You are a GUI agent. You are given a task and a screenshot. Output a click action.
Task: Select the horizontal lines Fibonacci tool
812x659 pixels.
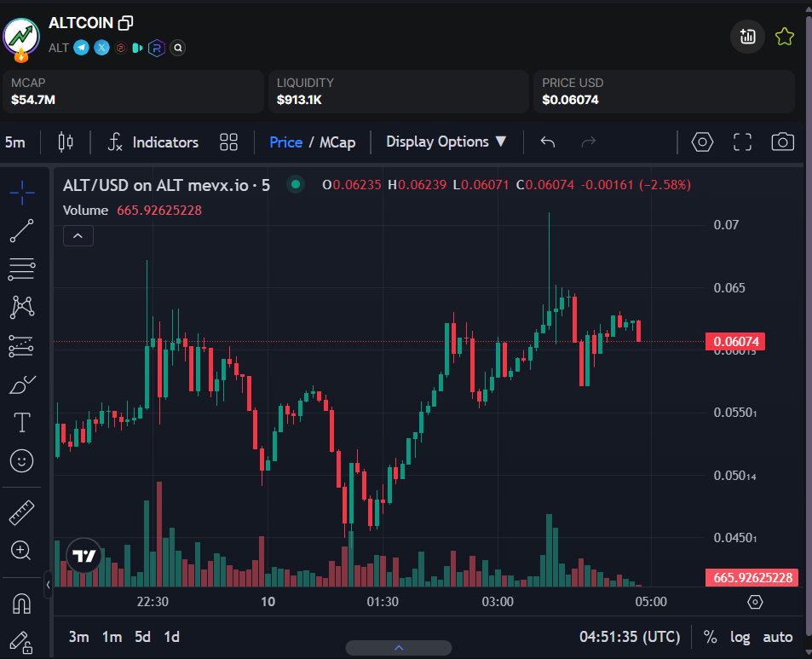point(22,269)
